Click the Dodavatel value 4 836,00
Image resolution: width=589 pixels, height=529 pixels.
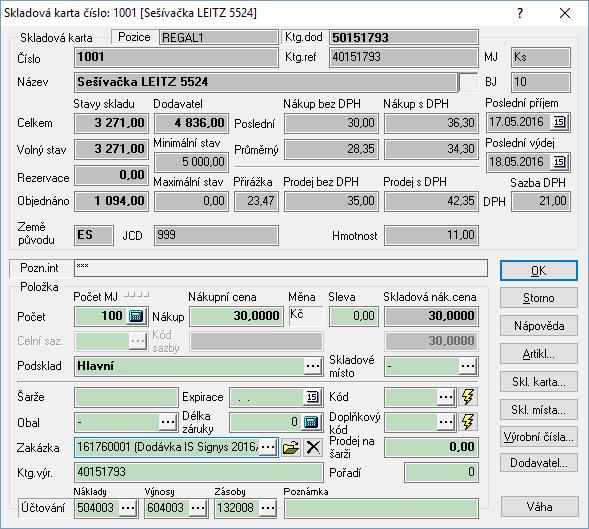click(192, 123)
